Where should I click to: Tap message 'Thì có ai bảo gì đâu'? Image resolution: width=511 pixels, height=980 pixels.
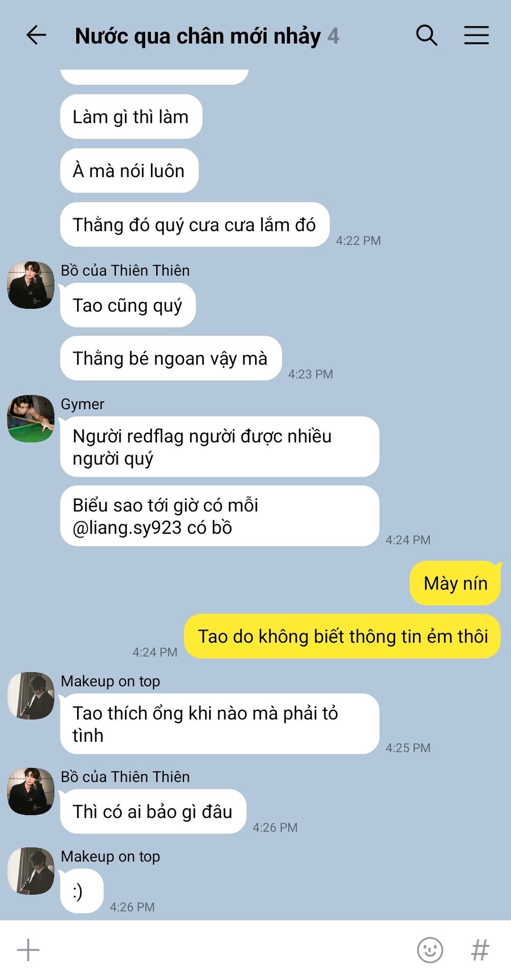153,812
